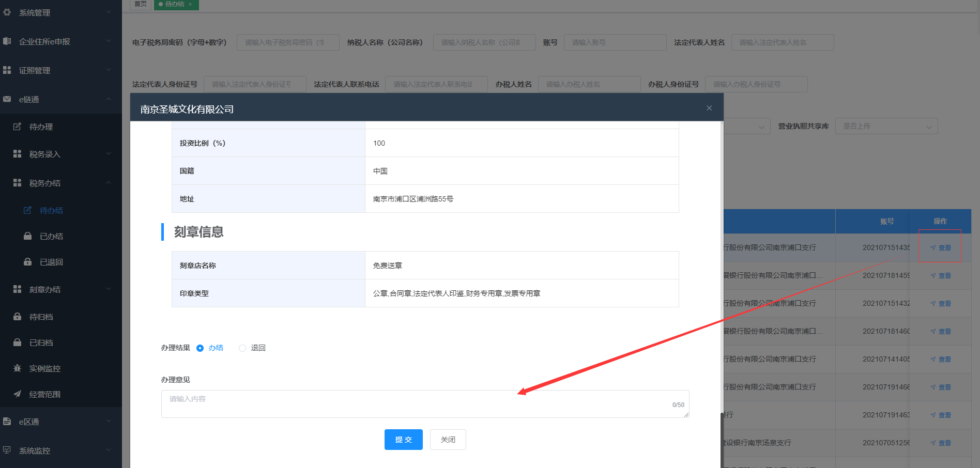Click the lock icon beside 已办结
Image resolution: width=980 pixels, height=468 pixels.
[28, 236]
